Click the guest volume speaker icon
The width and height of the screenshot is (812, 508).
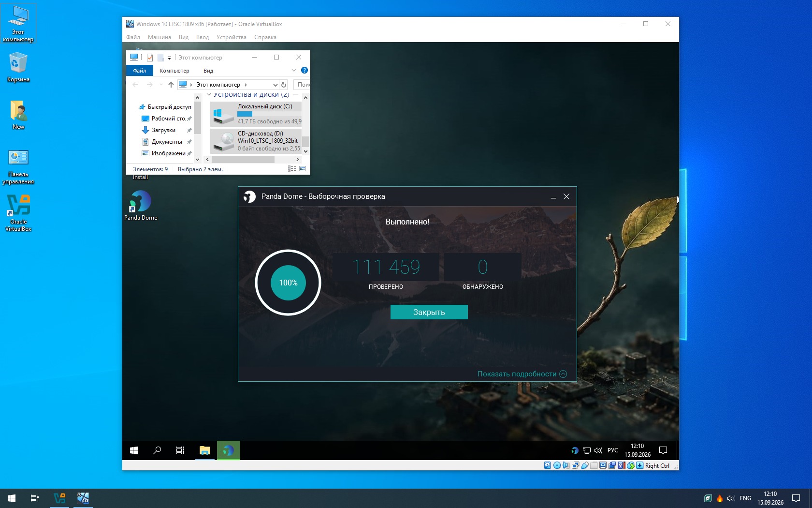pos(598,450)
